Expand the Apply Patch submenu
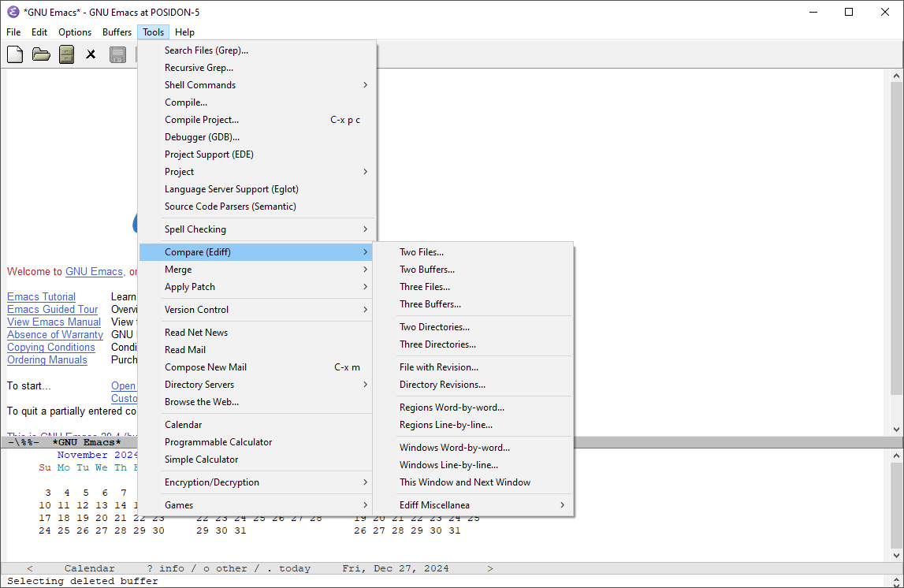The height and width of the screenshot is (588, 904). tap(257, 286)
